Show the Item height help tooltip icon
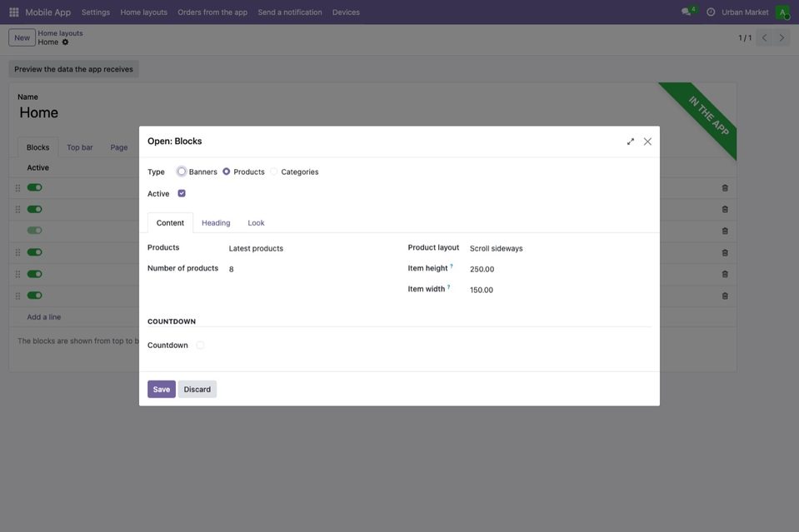 click(x=452, y=266)
